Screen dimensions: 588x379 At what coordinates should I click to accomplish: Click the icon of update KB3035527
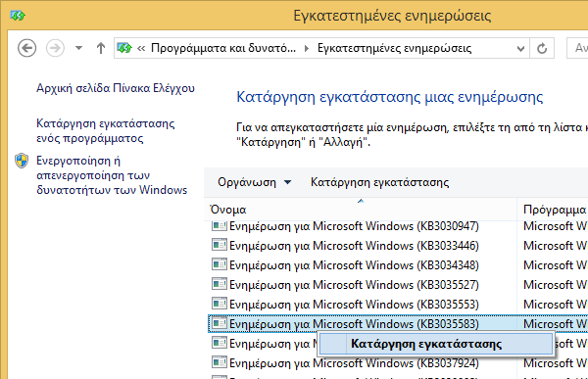click(220, 284)
